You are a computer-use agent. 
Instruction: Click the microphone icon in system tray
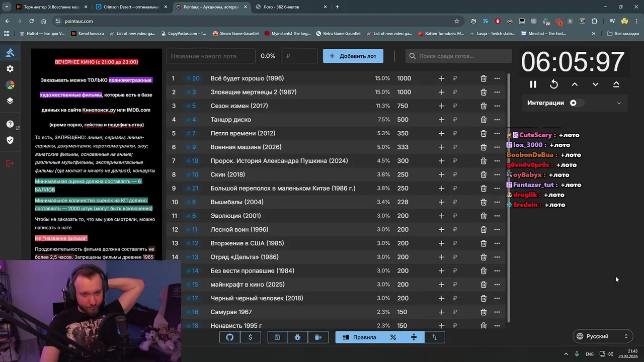tap(577, 354)
